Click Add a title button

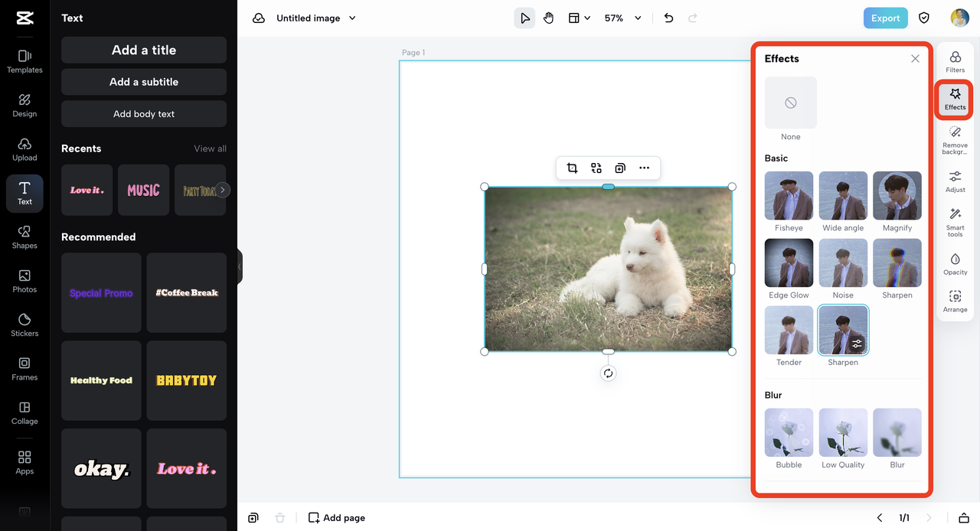[x=144, y=50]
